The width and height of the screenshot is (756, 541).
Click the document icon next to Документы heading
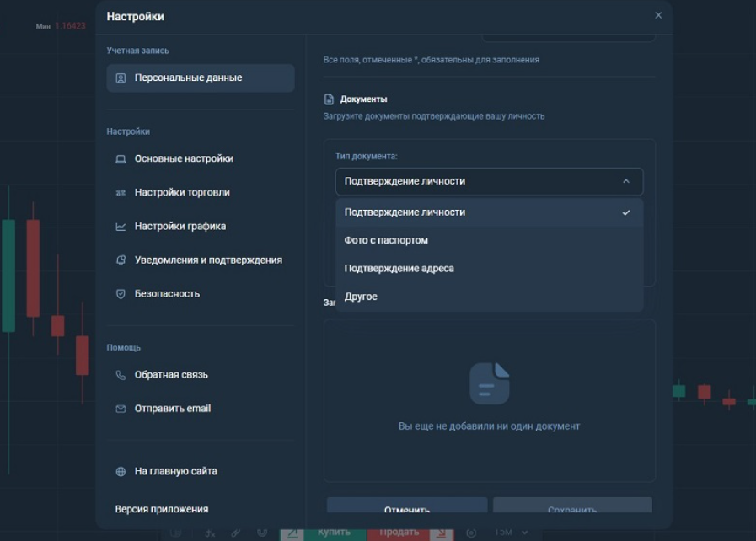330,99
